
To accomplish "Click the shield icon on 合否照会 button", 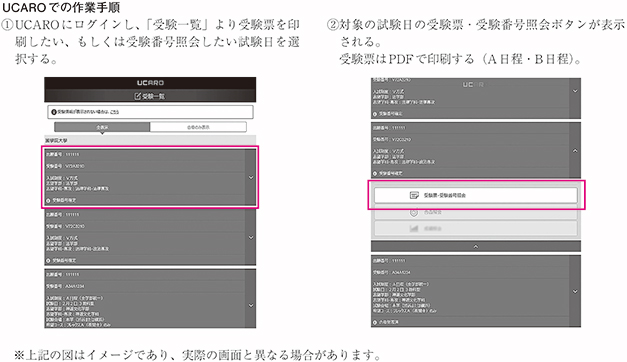I will tap(414, 212).
